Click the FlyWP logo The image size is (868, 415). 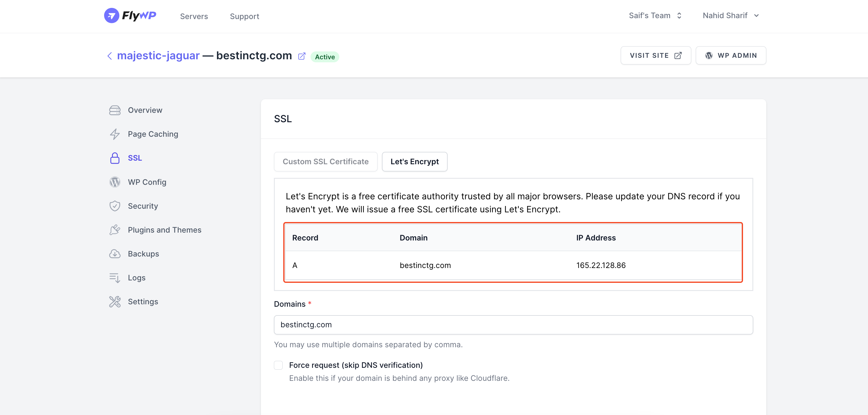click(130, 15)
